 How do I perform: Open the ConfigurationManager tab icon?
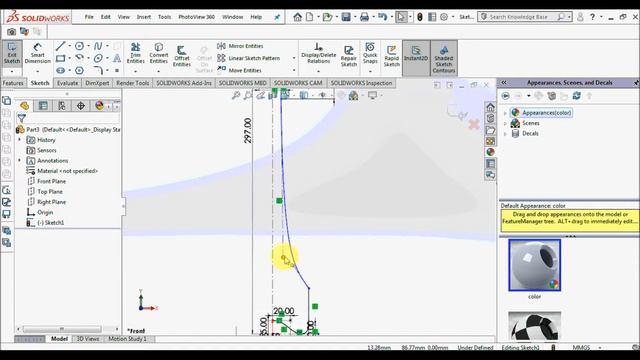click(62, 106)
